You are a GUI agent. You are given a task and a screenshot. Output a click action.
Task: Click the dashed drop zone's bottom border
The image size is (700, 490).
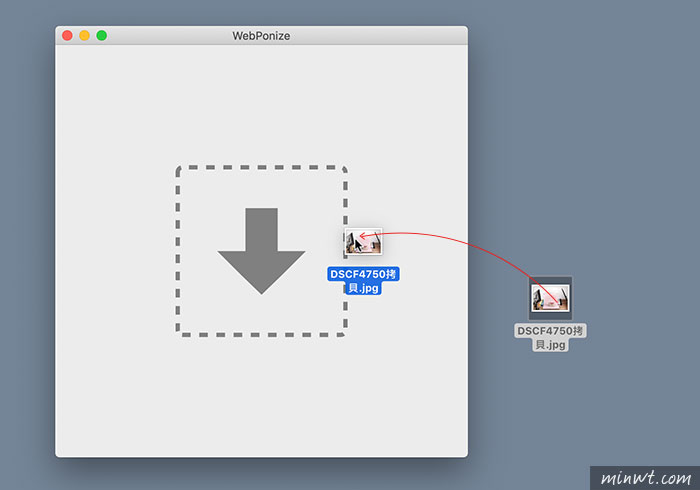click(x=261, y=334)
